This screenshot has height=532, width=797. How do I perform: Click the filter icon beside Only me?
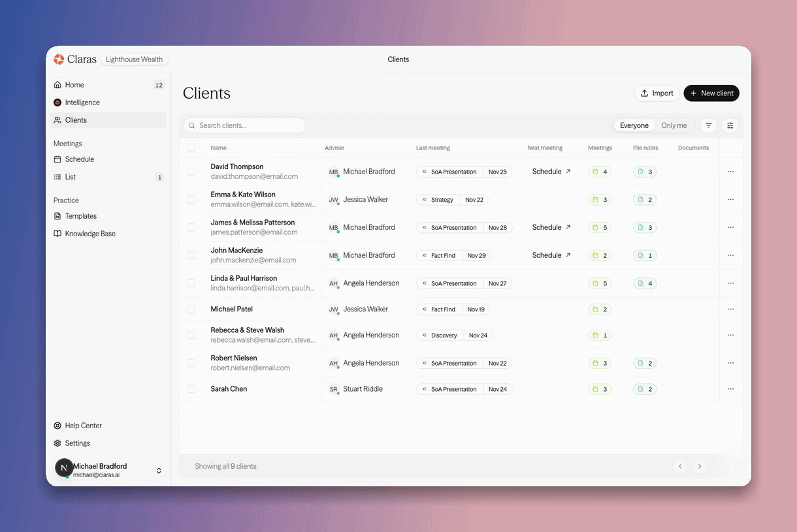coord(708,125)
